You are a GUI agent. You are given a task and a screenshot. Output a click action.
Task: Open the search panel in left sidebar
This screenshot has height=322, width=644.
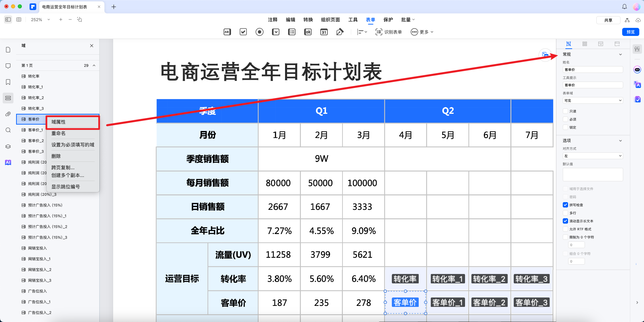[x=8, y=130]
